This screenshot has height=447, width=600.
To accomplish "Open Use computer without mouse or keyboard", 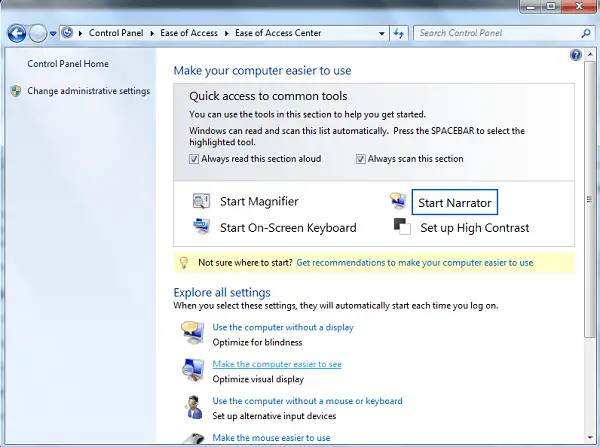I will tap(307, 401).
